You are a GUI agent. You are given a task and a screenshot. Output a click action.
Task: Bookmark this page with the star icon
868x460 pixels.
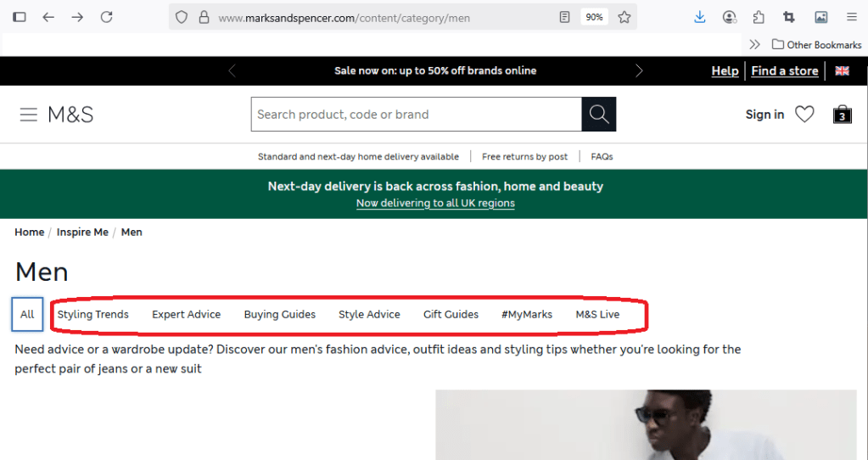point(624,17)
